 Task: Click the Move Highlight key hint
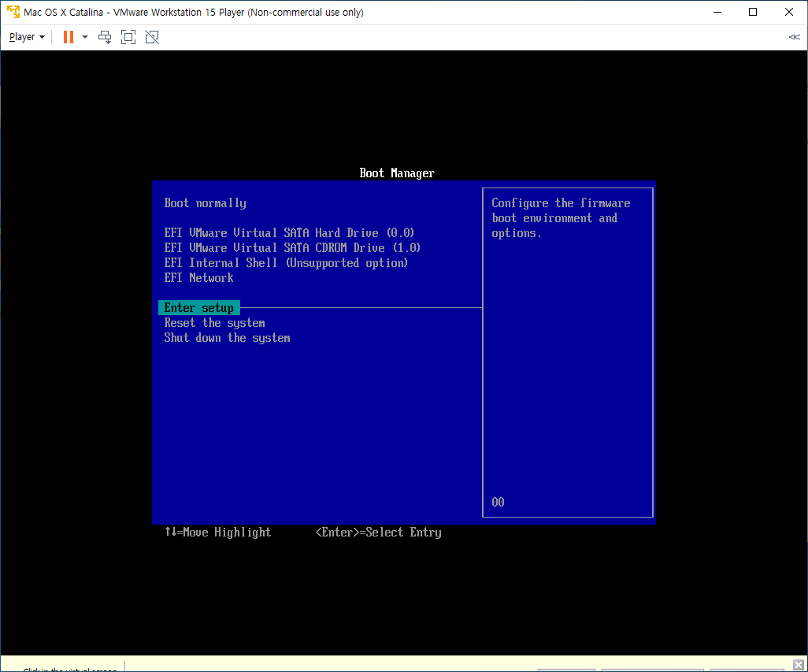click(x=217, y=533)
